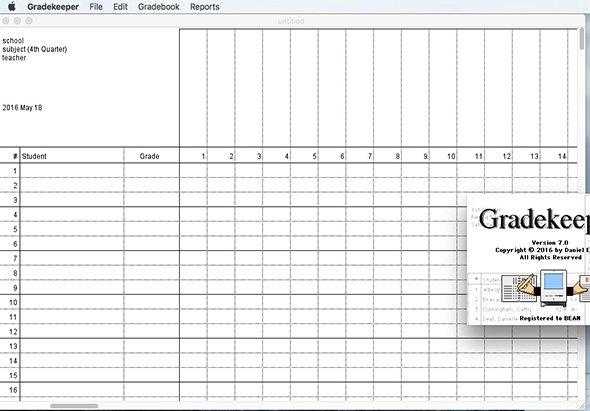Click the Grade cell in row 8
The image size is (590, 411).
click(152, 273)
